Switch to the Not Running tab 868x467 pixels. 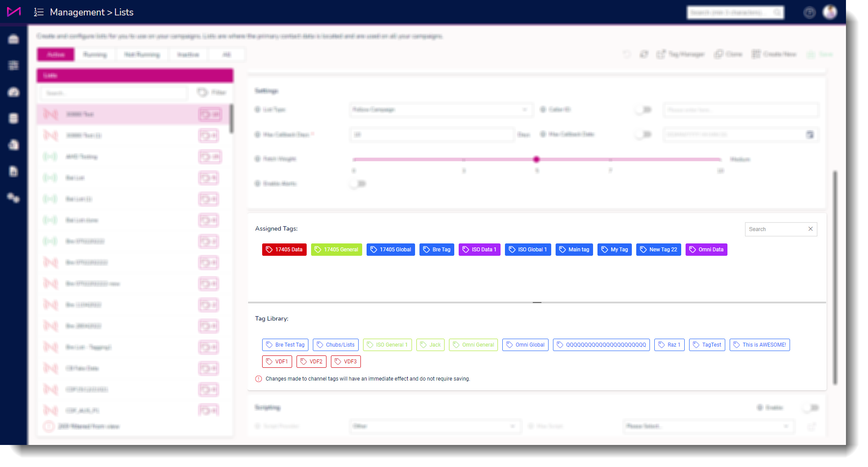click(x=142, y=54)
